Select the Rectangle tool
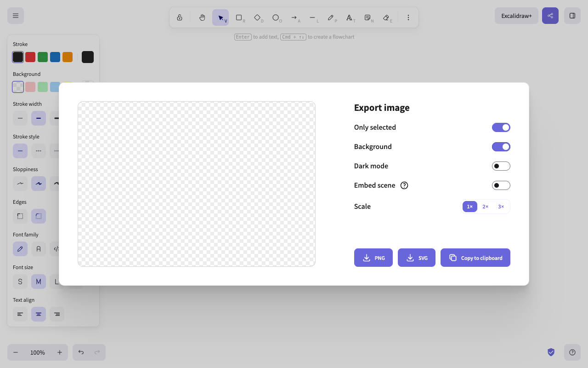 239,17
